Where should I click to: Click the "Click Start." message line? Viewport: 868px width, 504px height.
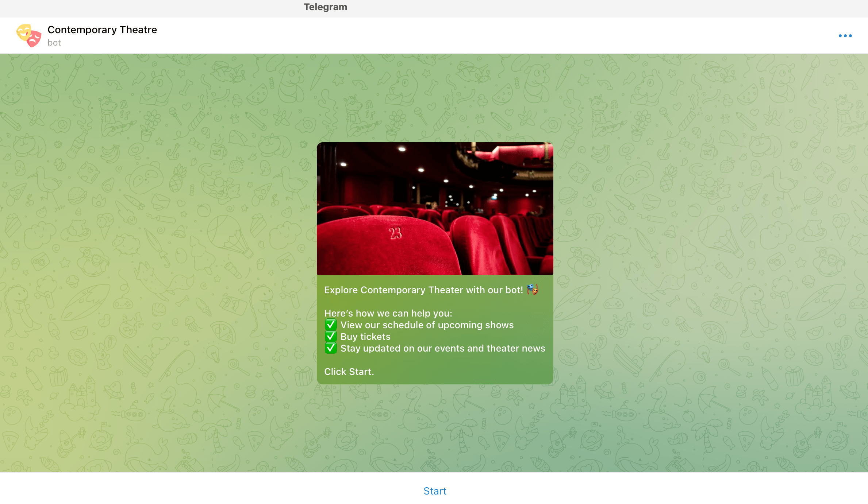point(349,372)
